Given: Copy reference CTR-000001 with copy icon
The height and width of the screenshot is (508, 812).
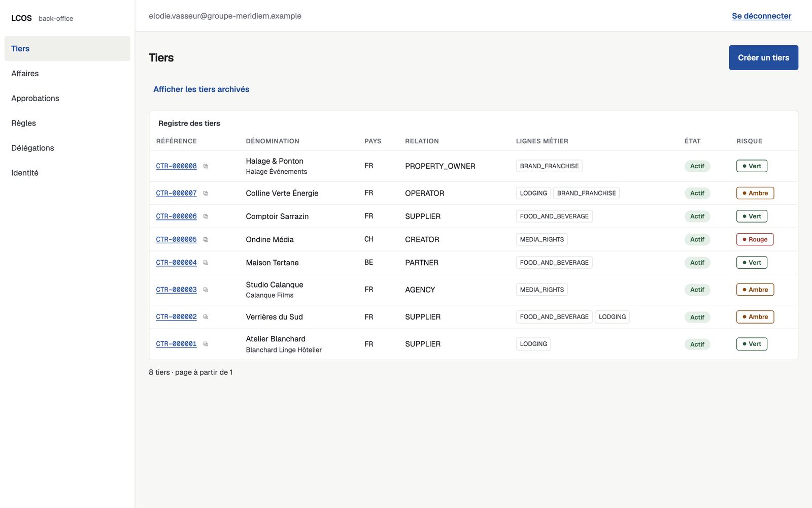Looking at the screenshot, I should point(206,344).
